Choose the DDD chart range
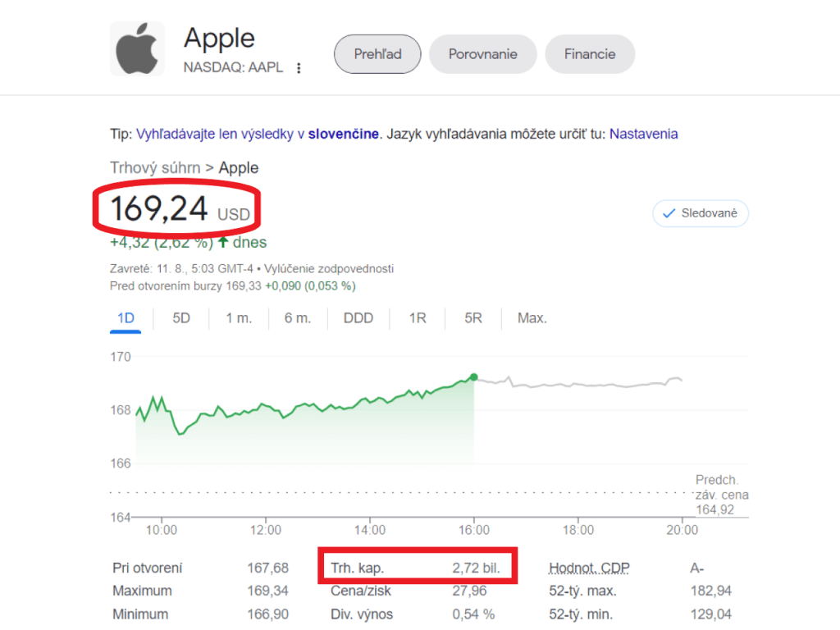 pos(358,318)
